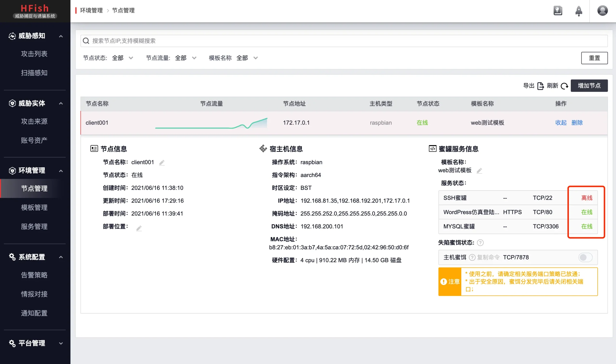Toggle the 主机蜜饵 TCP/7878 switch
This screenshot has height=364, width=616.
tap(585, 257)
